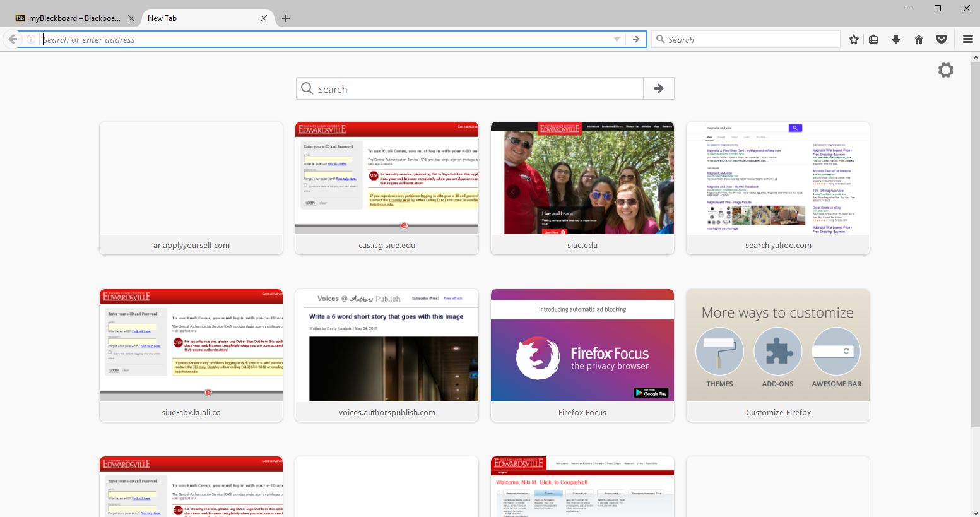Open the hamburger menu

[967, 39]
